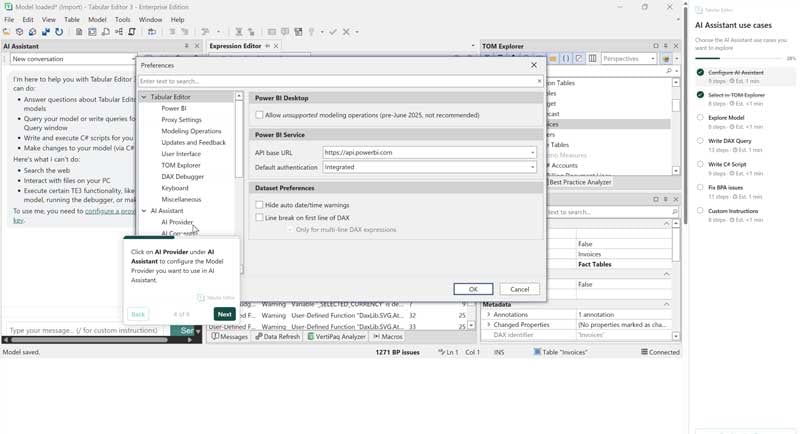
Task: Toggle the folder display icon in TOM Explorer
Action: click(553, 59)
